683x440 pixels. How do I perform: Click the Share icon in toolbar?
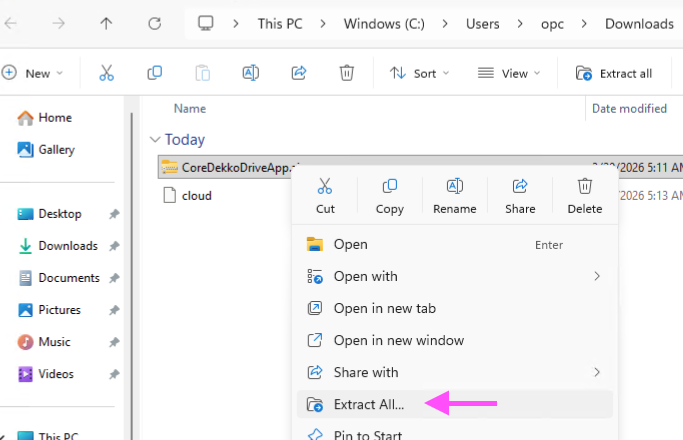299,73
